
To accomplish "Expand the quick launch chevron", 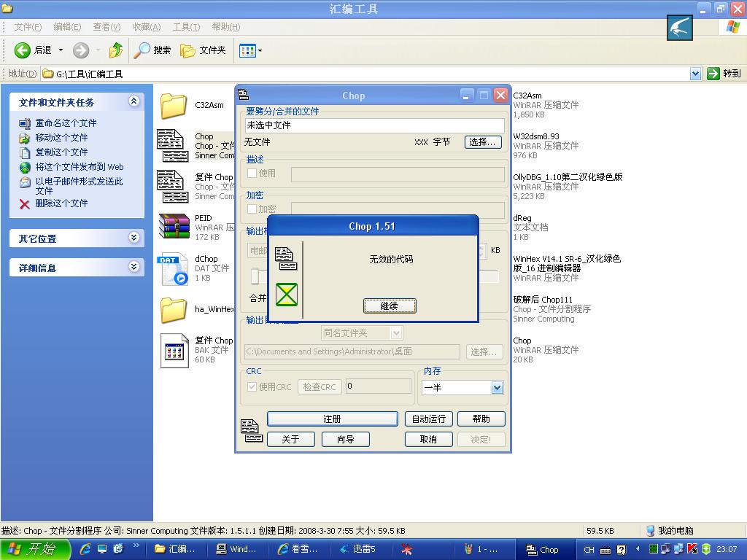I will tap(136, 545).
